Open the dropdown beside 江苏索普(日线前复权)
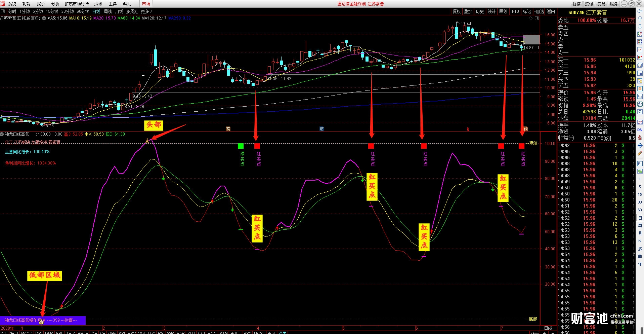Image resolution: width=644 pixels, height=334 pixels. coord(44,18)
